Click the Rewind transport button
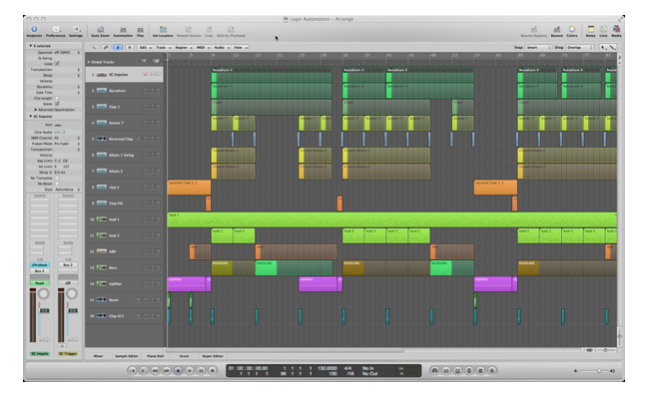Screen dimensions: 660x403 coord(155,371)
